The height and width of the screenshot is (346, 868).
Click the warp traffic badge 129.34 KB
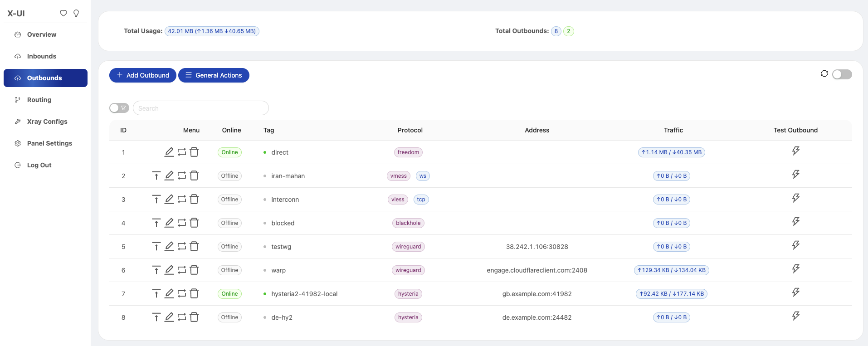pyautogui.click(x=671, y=270)
